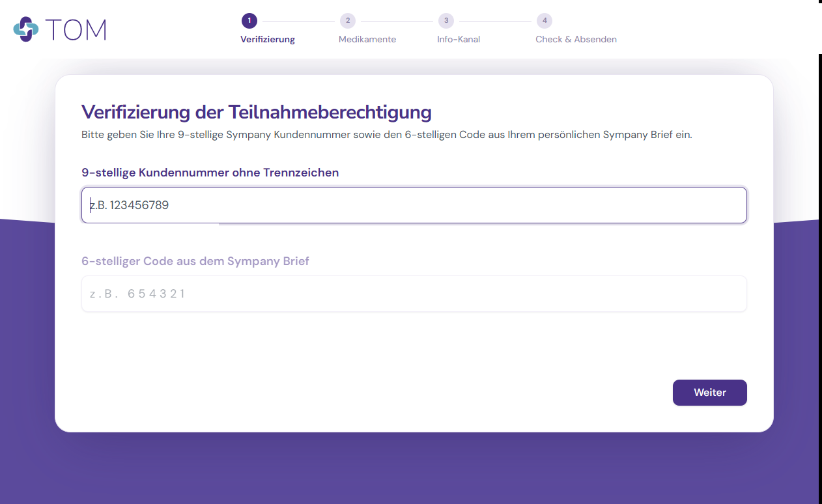The width and height of the screenshot is (822, 504).
Task: Select step 2 circle in progress bar
Action: pyautogui.click(x=348, y=21)
